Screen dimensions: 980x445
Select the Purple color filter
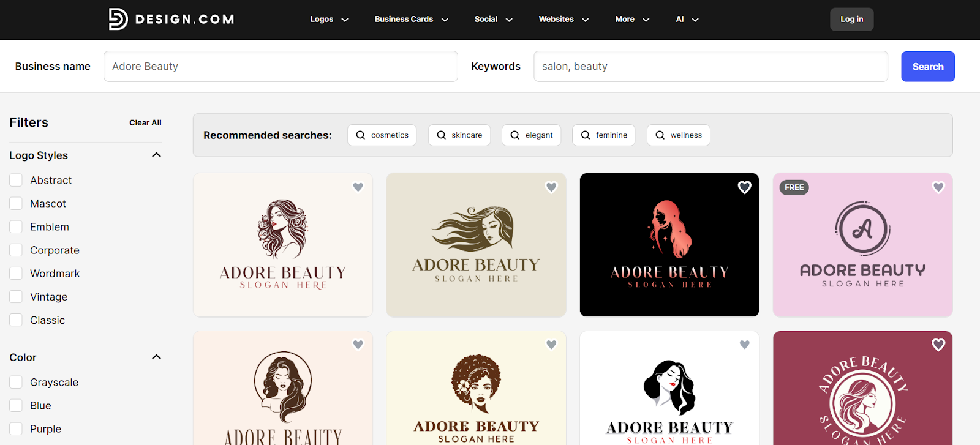coord(16,429)
